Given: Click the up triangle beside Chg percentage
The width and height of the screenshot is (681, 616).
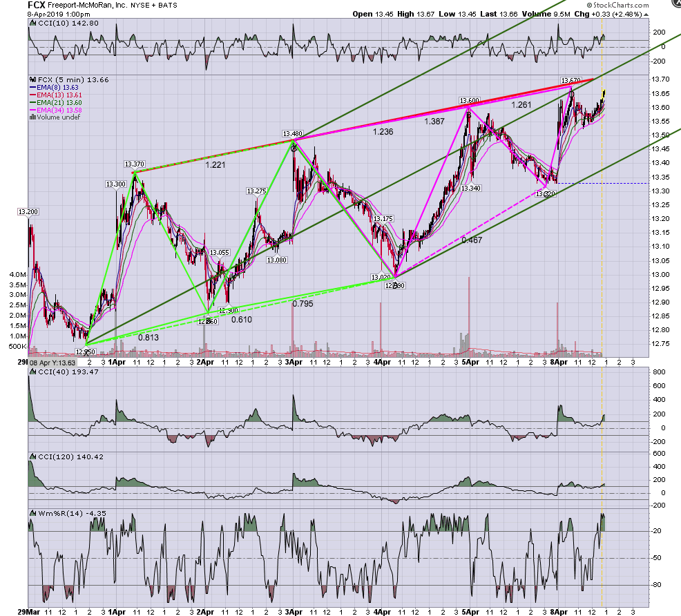Looking at the screenshot, I should (646, 15).
